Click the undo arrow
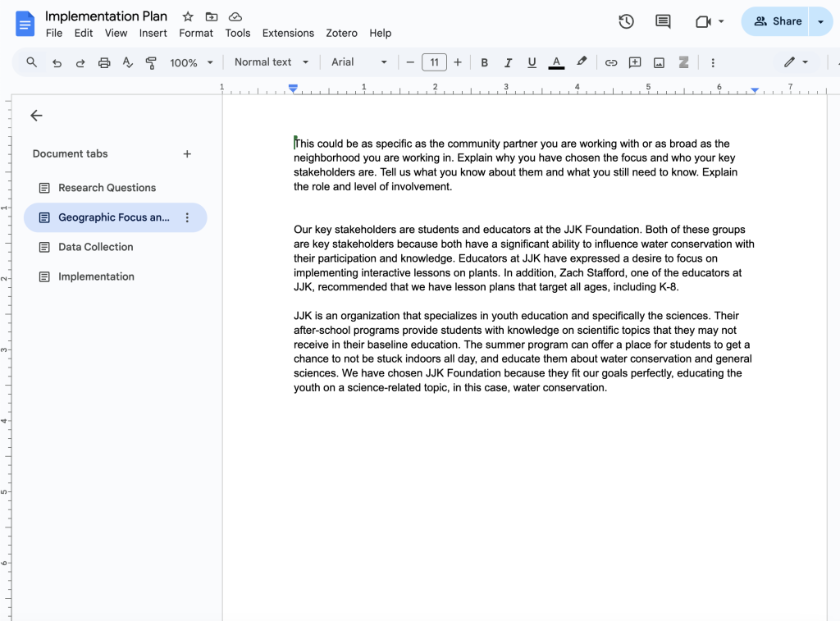840x621 pixels. point(57,62)
